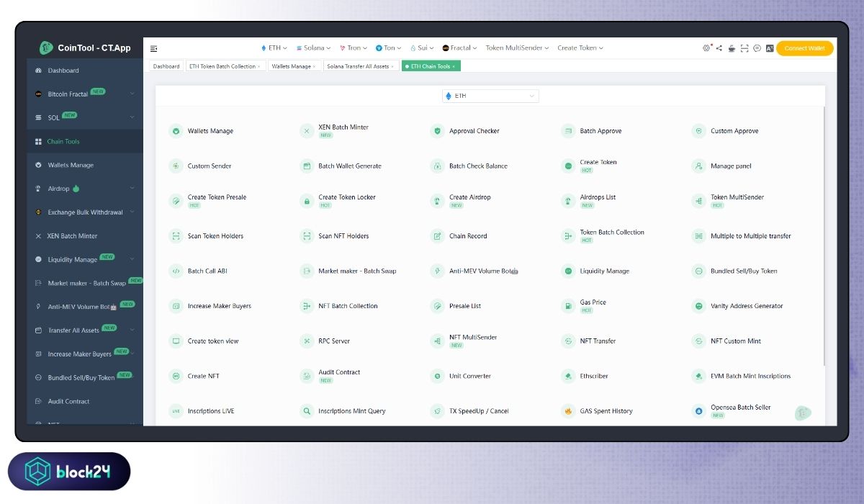Open the Multiple to Multiple transfer link
This screenshot has width=864, height=504.
point(751,236)
